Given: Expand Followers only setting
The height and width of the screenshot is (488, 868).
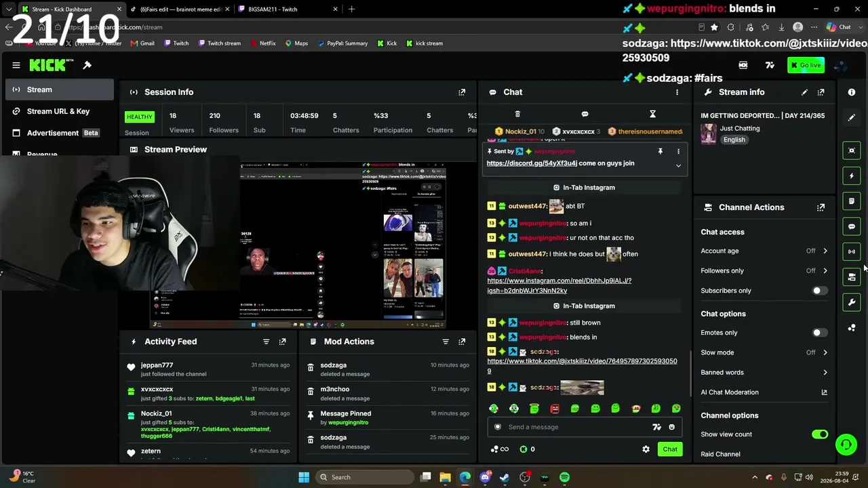Looking at the screenshot, I should [764, 270].
